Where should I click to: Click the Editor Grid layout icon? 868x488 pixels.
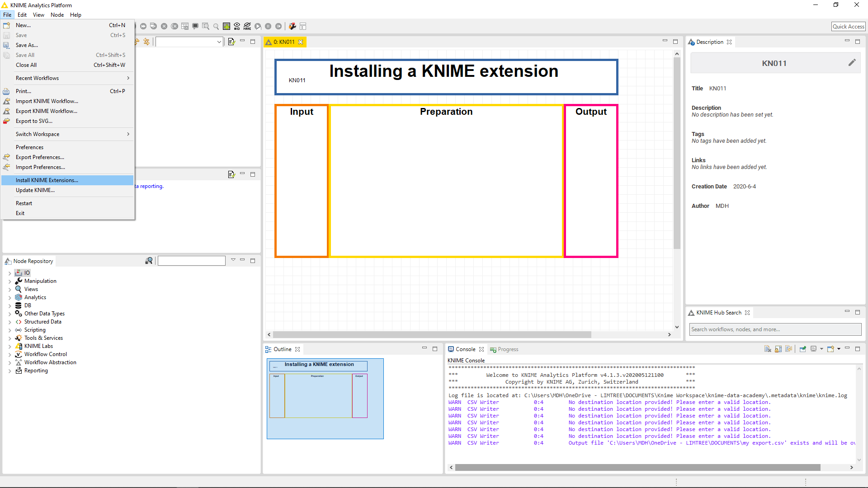(303, 26)
